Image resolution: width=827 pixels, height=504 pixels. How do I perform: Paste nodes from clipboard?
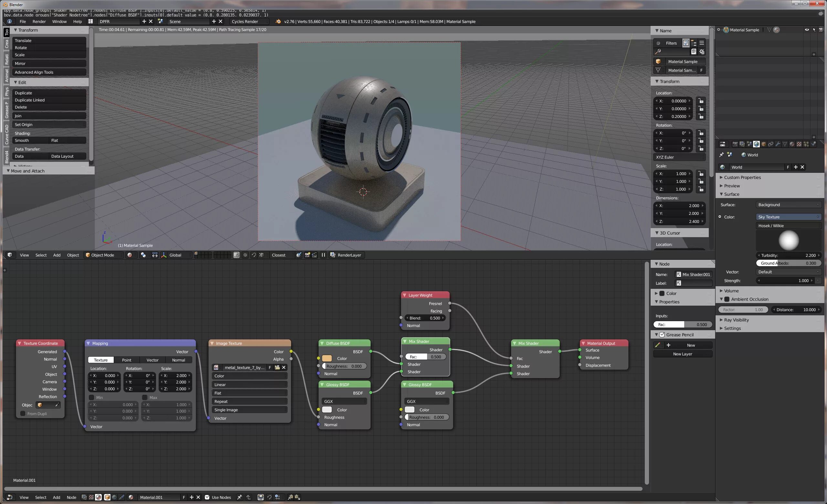(298, 497)
